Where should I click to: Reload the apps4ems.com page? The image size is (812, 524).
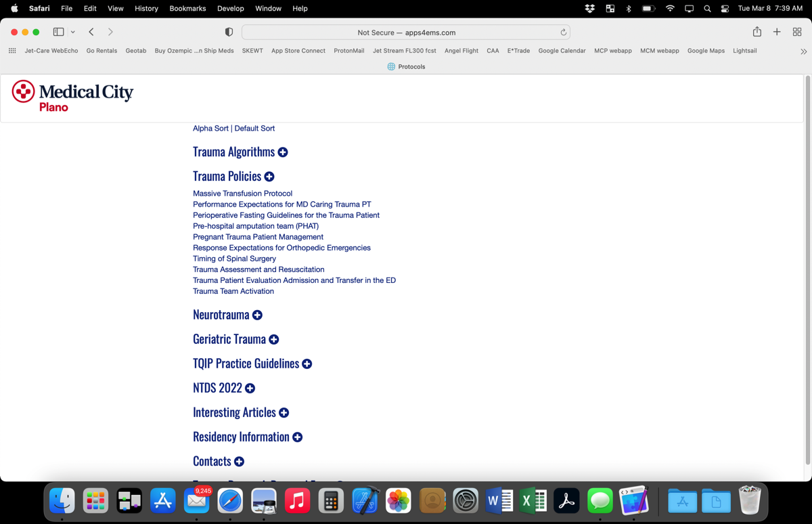(x=563, y=32)
